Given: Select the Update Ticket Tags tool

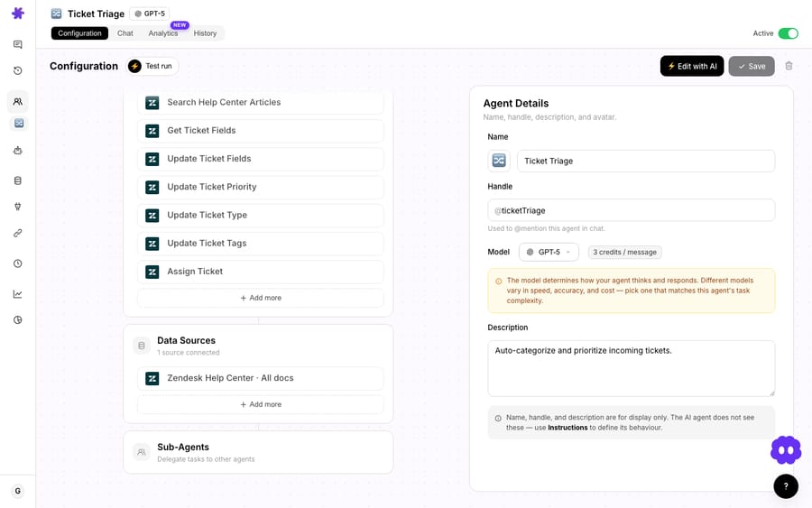Looking at the screenshot, I should [261, 244].
